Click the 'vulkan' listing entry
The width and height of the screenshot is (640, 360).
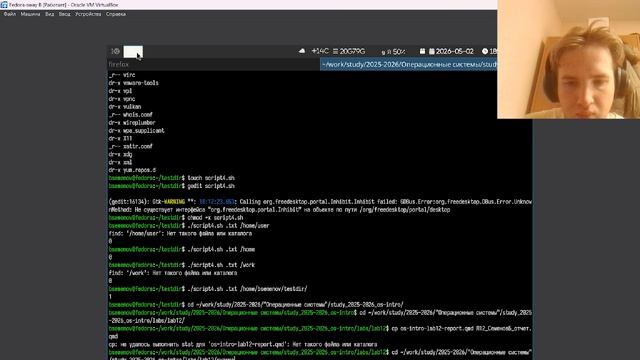point(132,107)
